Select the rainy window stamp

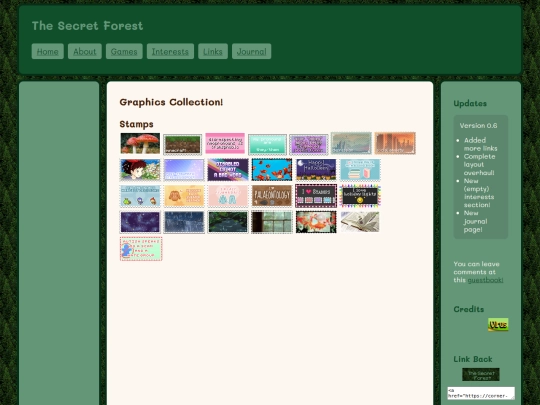coord(272,222)
